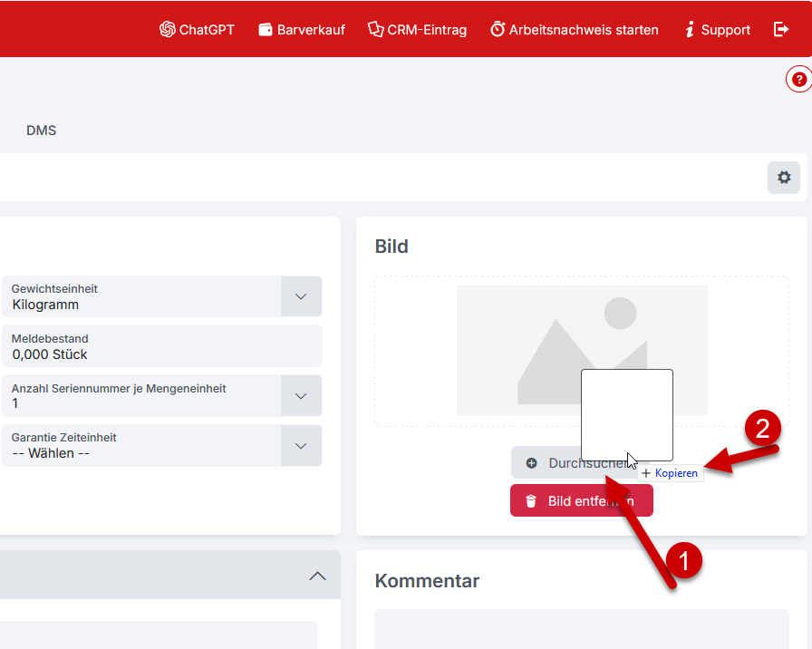Click into the Meldebestand field

pyautogui.click(x=161, y=346)
